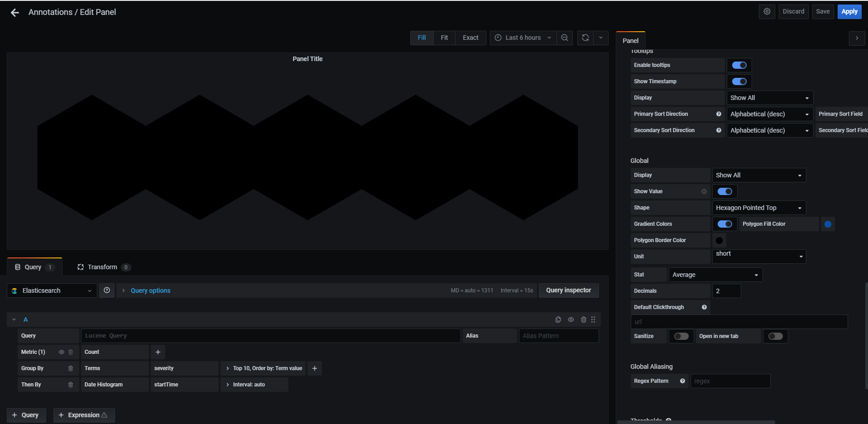The width and height of the screenshot is (868, 424).
Task: Change the Polygon Fill Color swatch
Action: point(828,224)
